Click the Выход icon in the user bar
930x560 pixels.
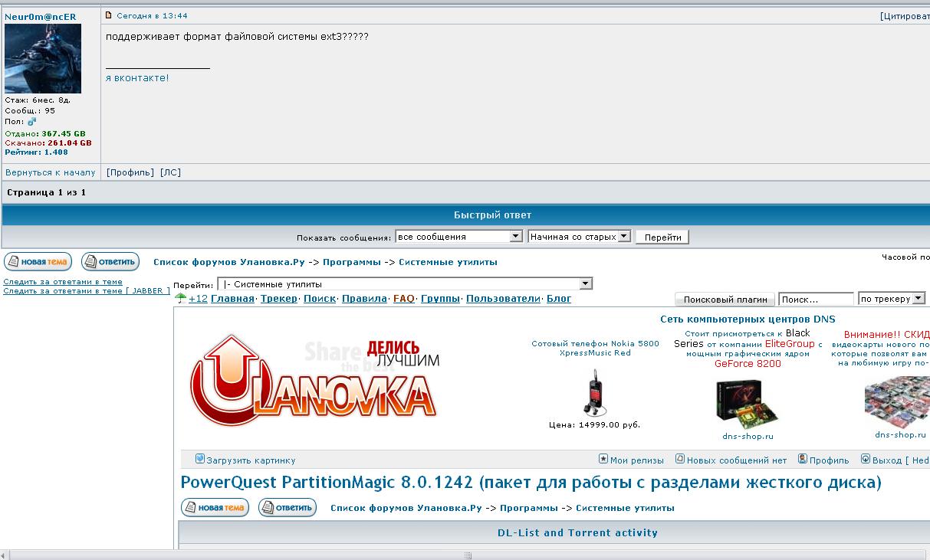point(866,459)
